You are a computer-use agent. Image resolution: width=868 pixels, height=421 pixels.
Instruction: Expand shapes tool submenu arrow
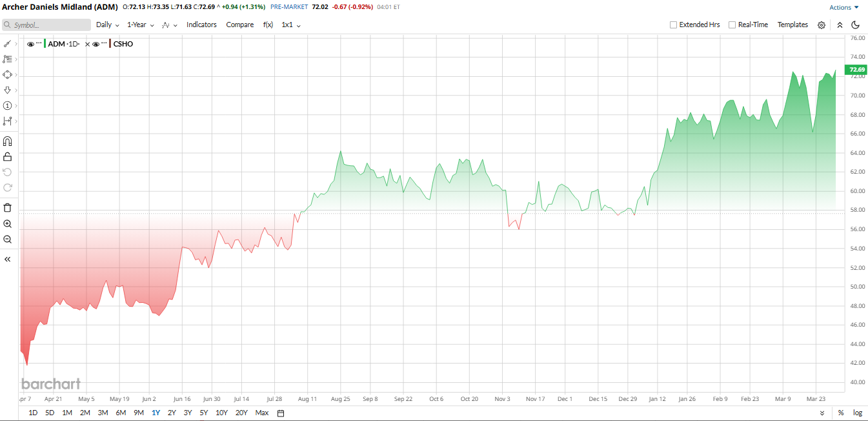[16, 74]
